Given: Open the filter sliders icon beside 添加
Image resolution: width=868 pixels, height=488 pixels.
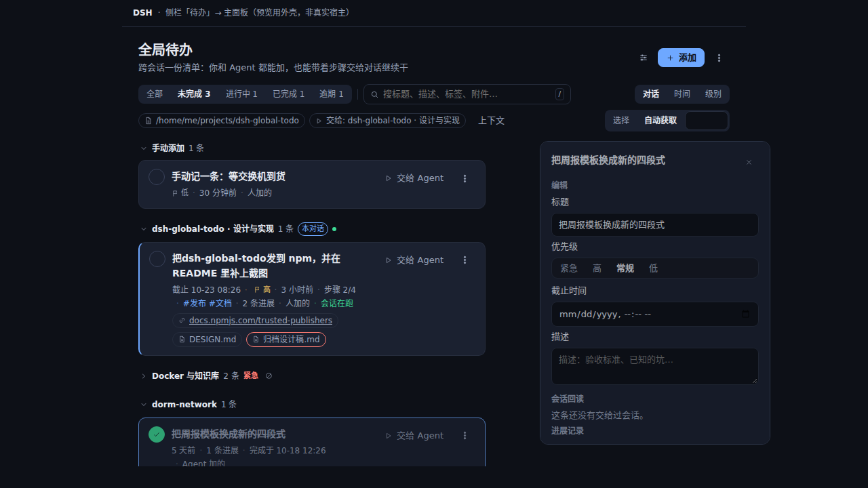Looking at the screenshot, I should click(644, 58).
